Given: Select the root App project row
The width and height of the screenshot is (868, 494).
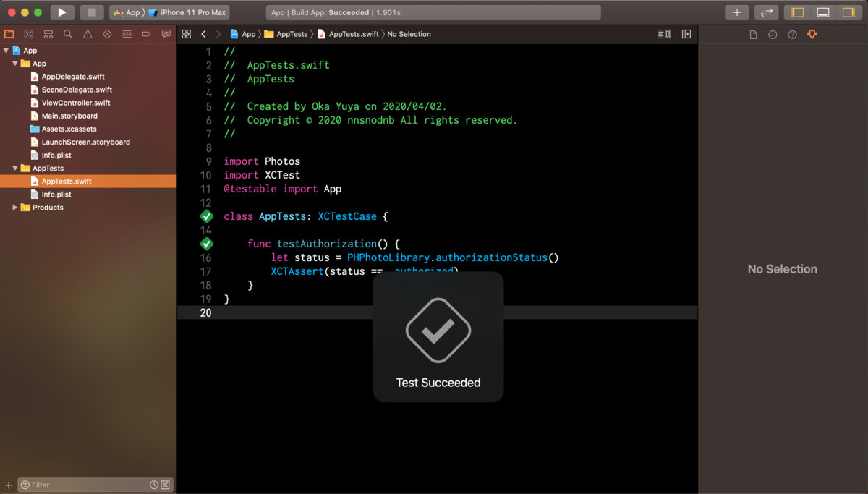Looking at the screenshot, I should (88, 51).
